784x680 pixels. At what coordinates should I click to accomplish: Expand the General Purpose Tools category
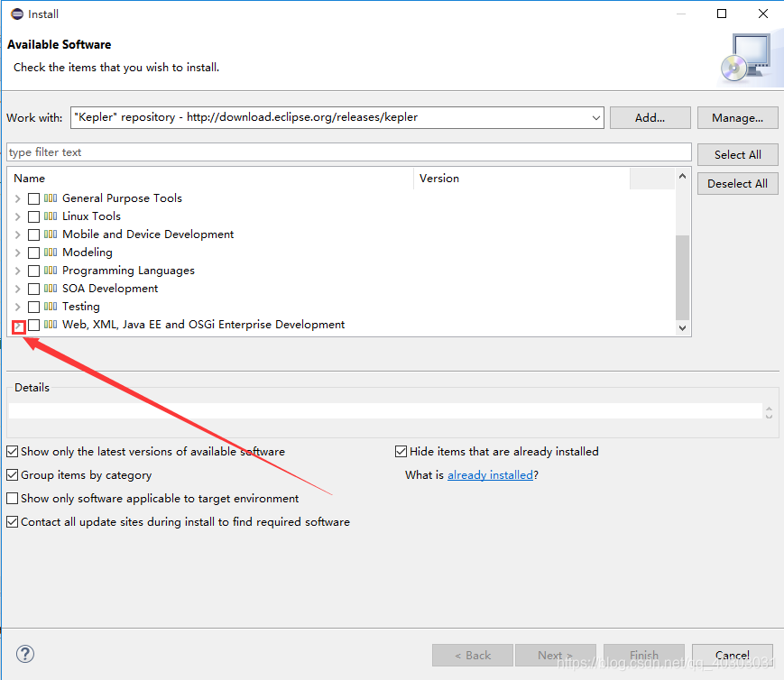tap(17, 198)
